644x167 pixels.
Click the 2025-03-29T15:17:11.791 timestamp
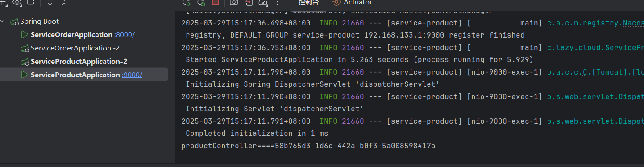245,121
